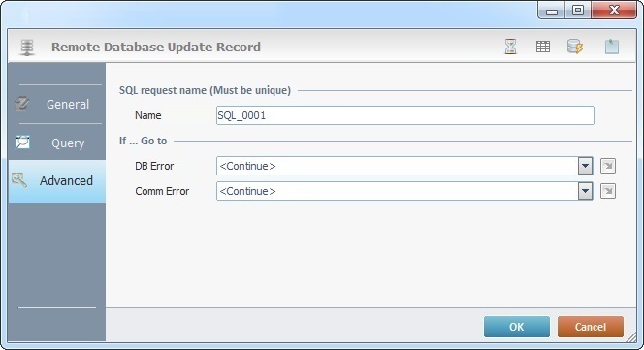Maximize the dialog window
The width and height of the screenshot is (644, 350).
pos(578,10)
